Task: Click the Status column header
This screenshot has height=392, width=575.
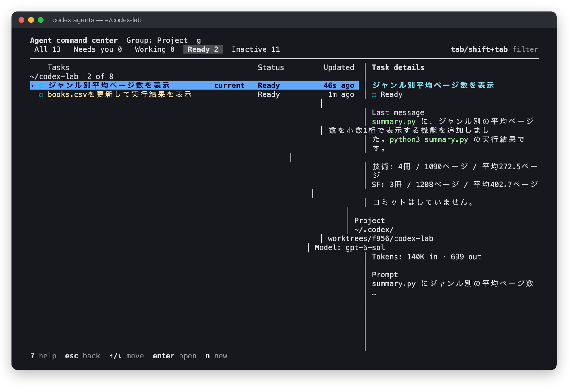Action: pos(271,68)
